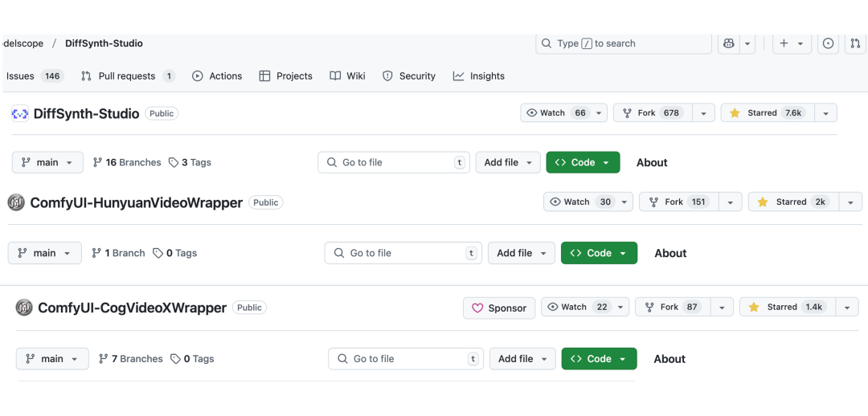Open the ComfyUI-CogVideoXWrapper repository title
The image size is (868, 416).
tap(133, 308)
